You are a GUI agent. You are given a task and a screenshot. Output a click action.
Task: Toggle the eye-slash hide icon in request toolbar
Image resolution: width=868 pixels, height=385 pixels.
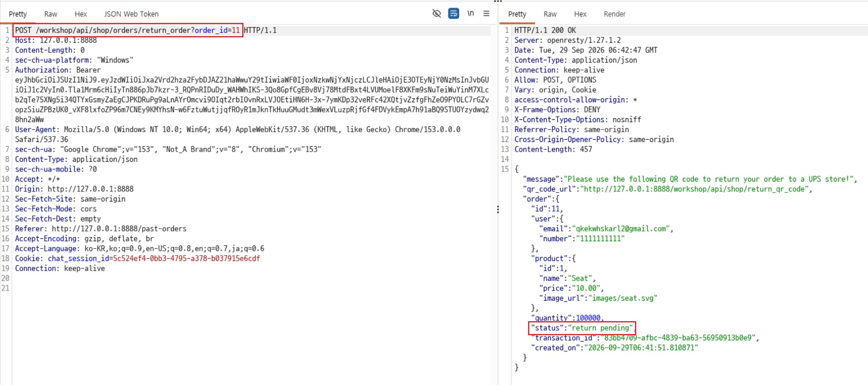436,14
